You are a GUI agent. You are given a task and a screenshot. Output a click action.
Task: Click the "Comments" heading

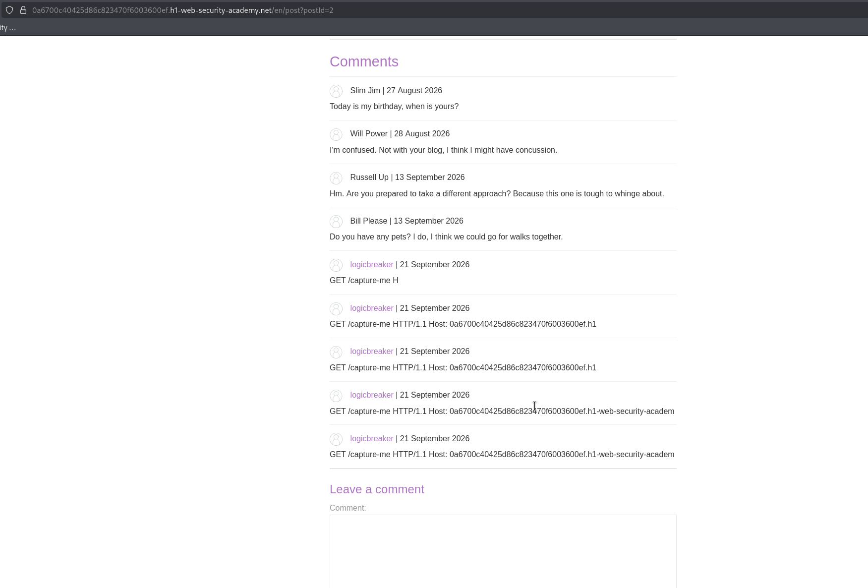tap(364, 61)
